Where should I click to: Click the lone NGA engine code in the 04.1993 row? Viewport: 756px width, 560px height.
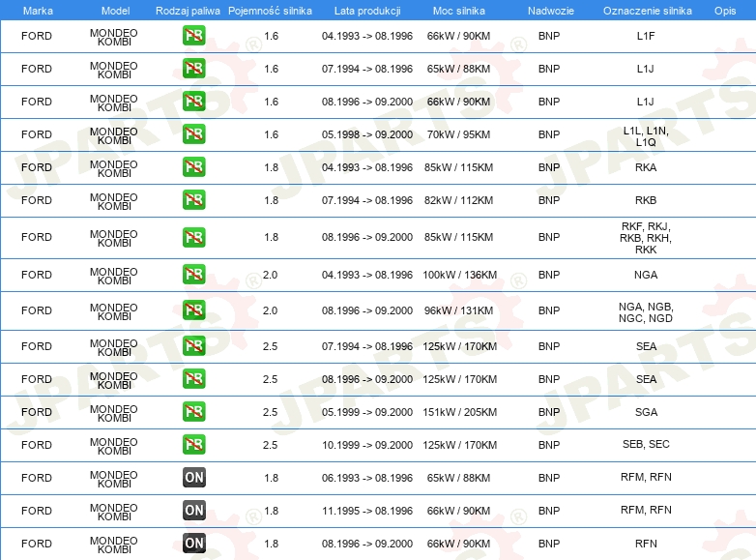point(646,275)
